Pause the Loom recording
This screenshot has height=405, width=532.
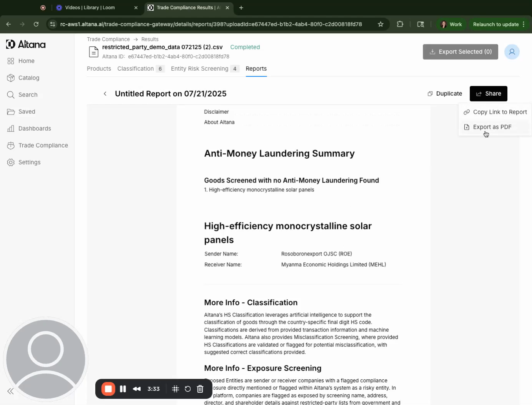point(123,389)
